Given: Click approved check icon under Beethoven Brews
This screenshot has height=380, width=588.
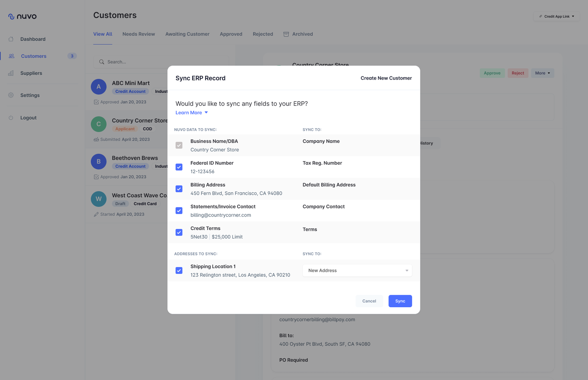Looking at the screenshot, I should point(96,177).
